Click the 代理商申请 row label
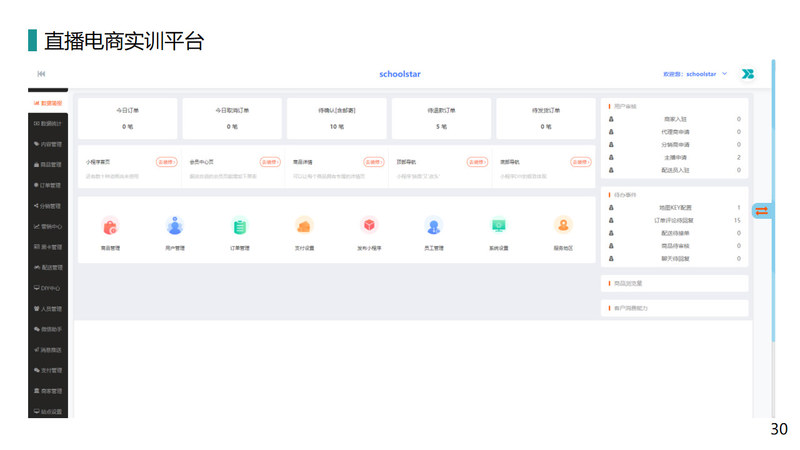The width and height of the screenshot is (800, 450). click(675, 132)
